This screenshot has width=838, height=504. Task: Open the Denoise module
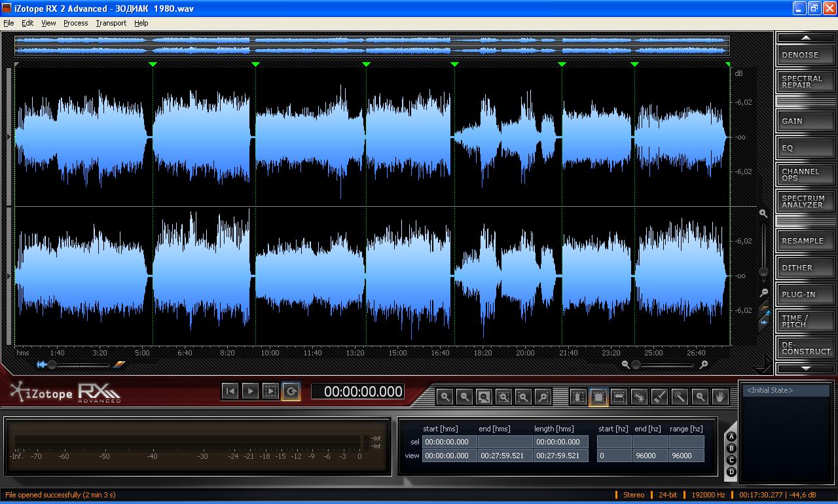point(806,55)
